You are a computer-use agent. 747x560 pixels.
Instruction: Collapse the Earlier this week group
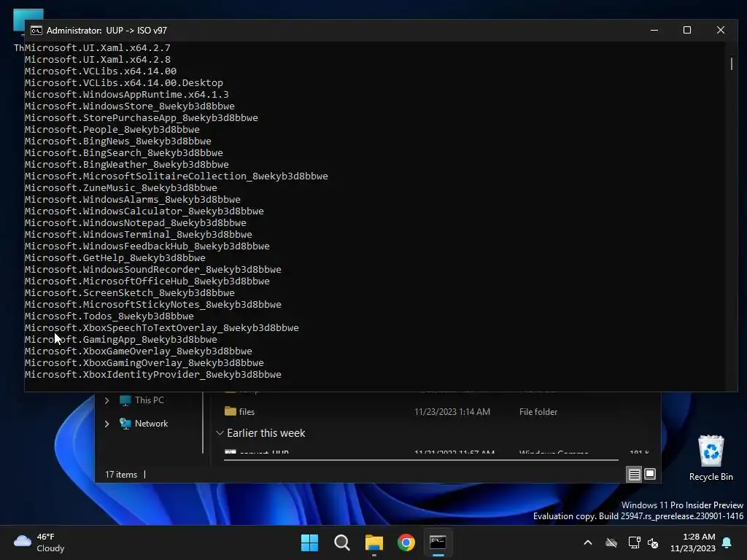click(x=220, y=433)
